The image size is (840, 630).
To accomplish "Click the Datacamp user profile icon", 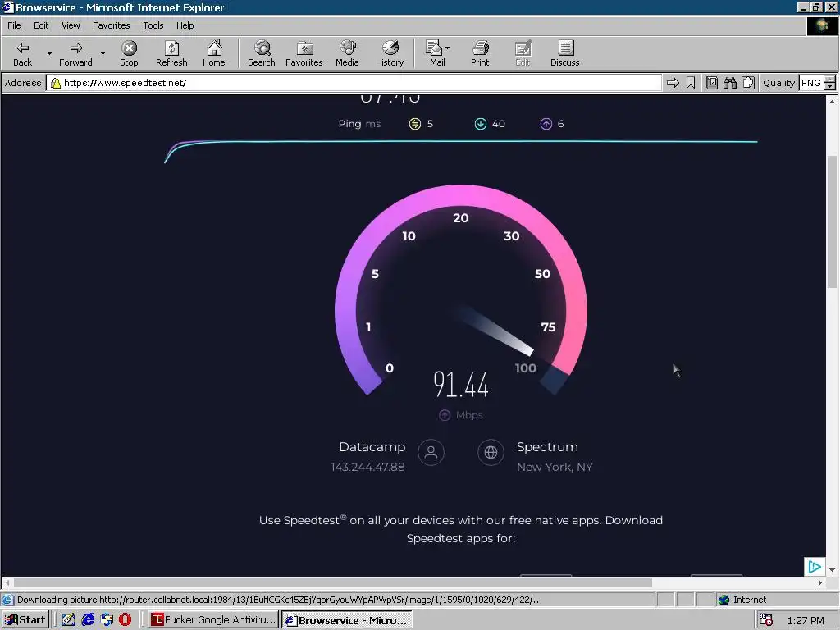I will point(431,452).
